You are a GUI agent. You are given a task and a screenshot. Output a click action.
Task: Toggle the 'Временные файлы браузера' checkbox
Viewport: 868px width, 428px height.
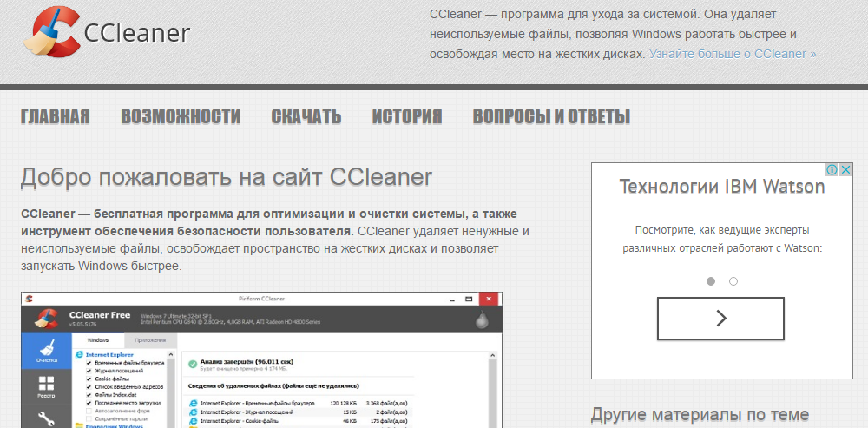coord(89,363)
